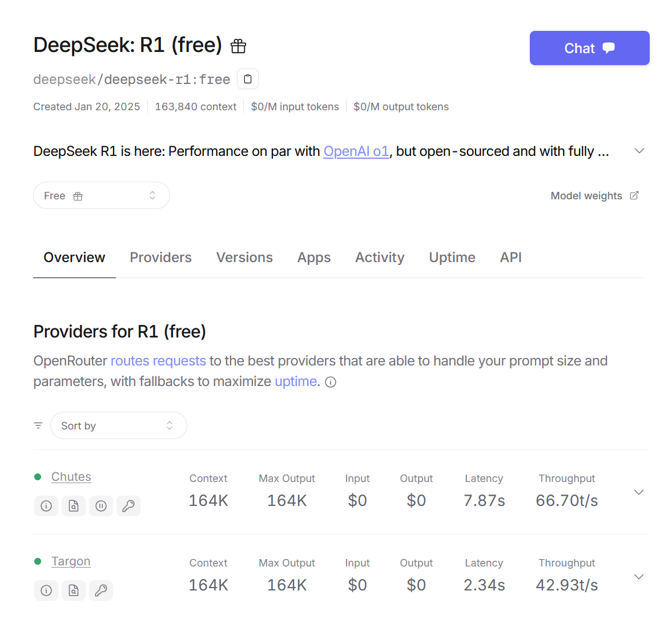
Task: Open the Sort by dropdown
Action: (119, 425)
